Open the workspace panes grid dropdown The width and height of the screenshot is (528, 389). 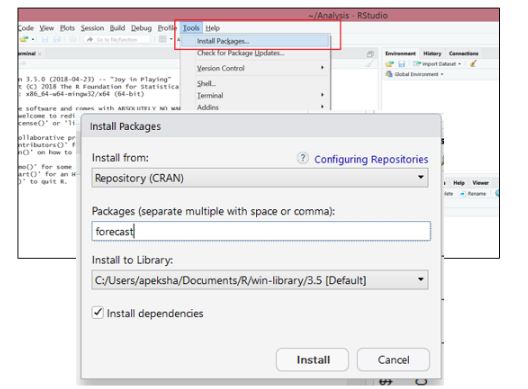pyautogui.click(x=165, y=39)
